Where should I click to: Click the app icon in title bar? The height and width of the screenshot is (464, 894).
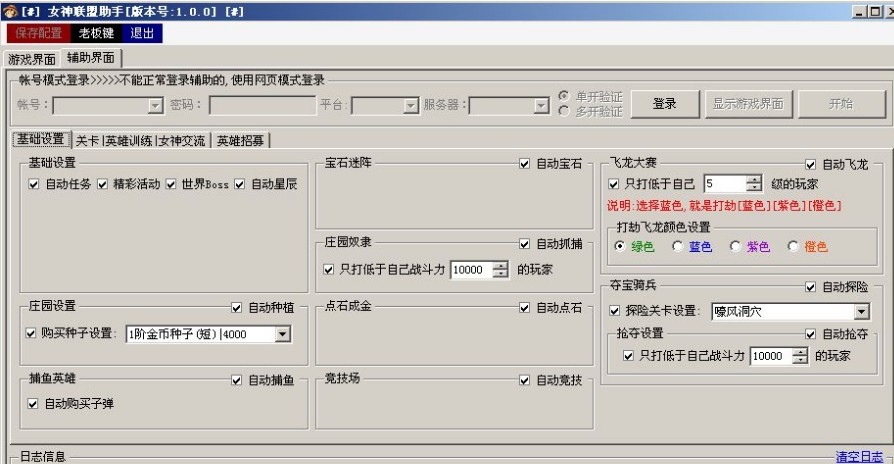pos(9,11)
